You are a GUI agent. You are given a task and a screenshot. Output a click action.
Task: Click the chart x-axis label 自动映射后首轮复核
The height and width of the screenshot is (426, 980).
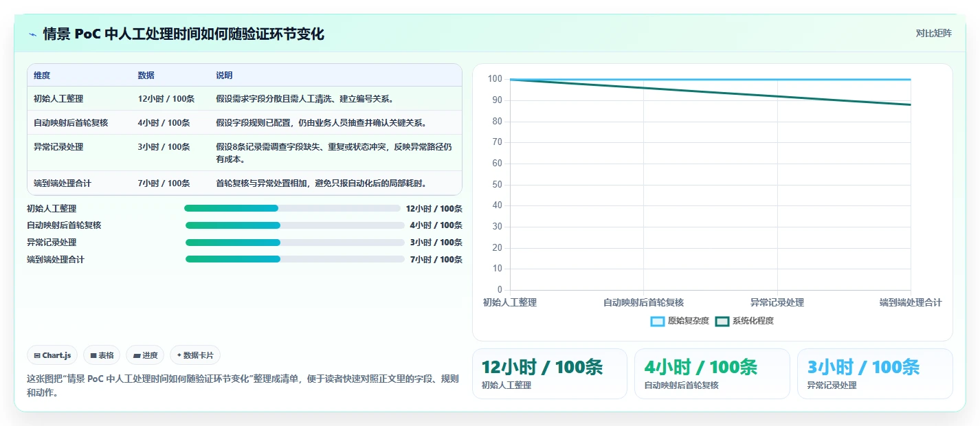click(643, 302)
